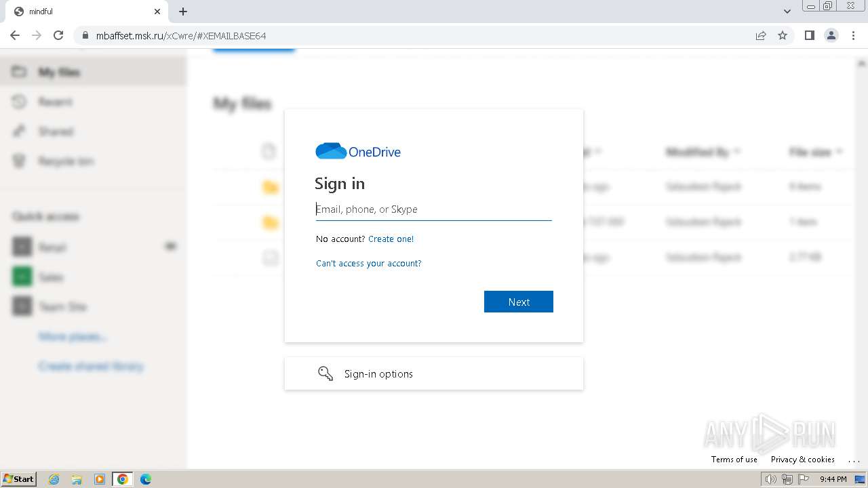
Task: Open Can't access your account? link
Action: coord(368,263)
